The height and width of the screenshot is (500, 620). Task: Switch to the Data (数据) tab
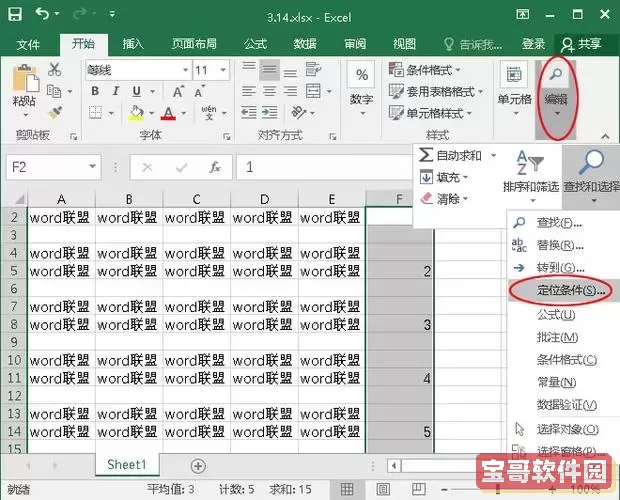pos(305,44)
